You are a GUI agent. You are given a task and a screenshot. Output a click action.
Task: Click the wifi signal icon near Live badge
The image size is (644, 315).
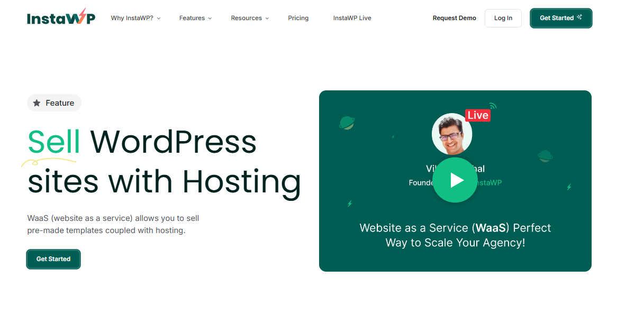pos(493,105)
